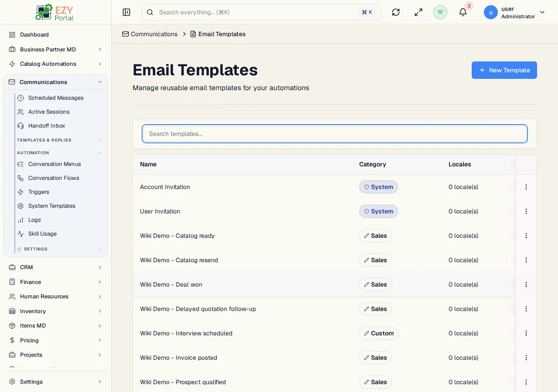Click the Name column header

pyautogui.click(x=148, y=164)
